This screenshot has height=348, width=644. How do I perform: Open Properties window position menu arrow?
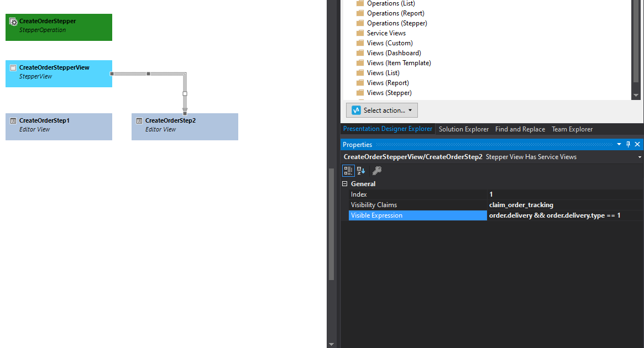pos(619,145)
